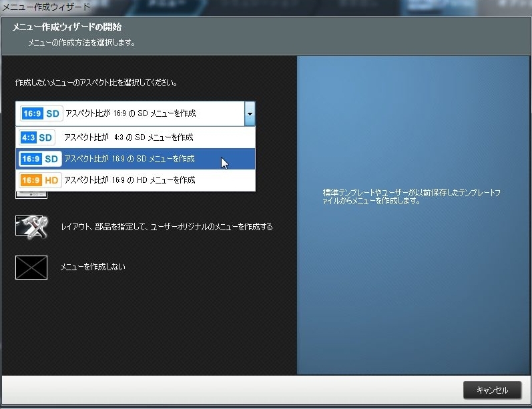Select the 4:3 SD menu option
This screenshot has width=532, height=409.
click(x=136, y=137)
